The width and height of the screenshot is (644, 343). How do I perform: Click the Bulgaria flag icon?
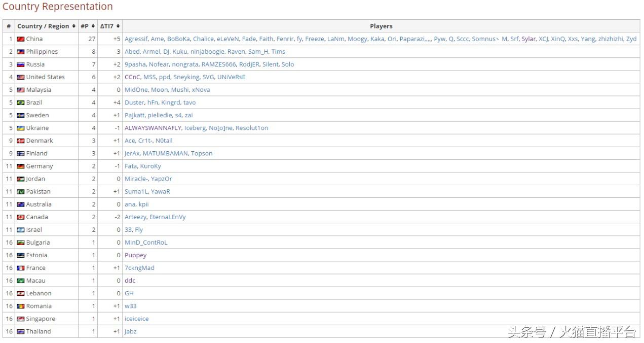pos(21,243)
